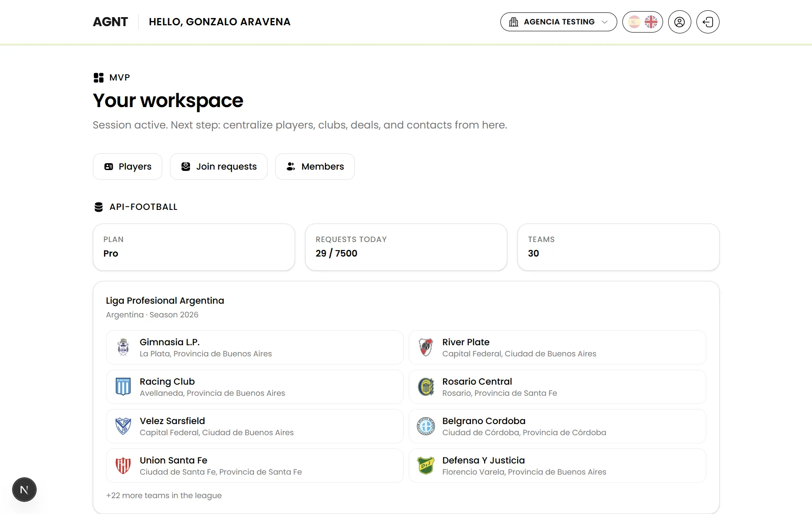Open the Agencia Testing agency dropdown
Image resolution: width=812 pixels, height=514 pixels.
(559, 22)
